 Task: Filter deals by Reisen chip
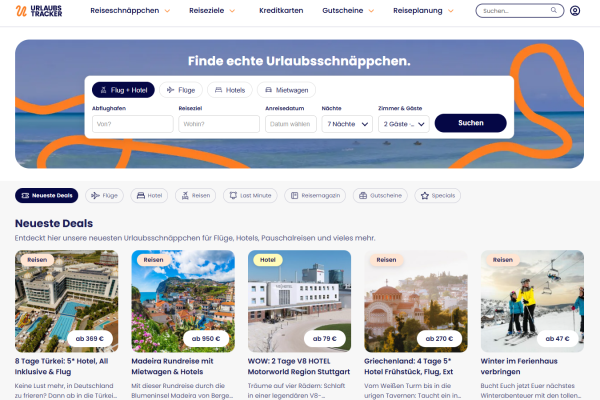click(196, 196)
